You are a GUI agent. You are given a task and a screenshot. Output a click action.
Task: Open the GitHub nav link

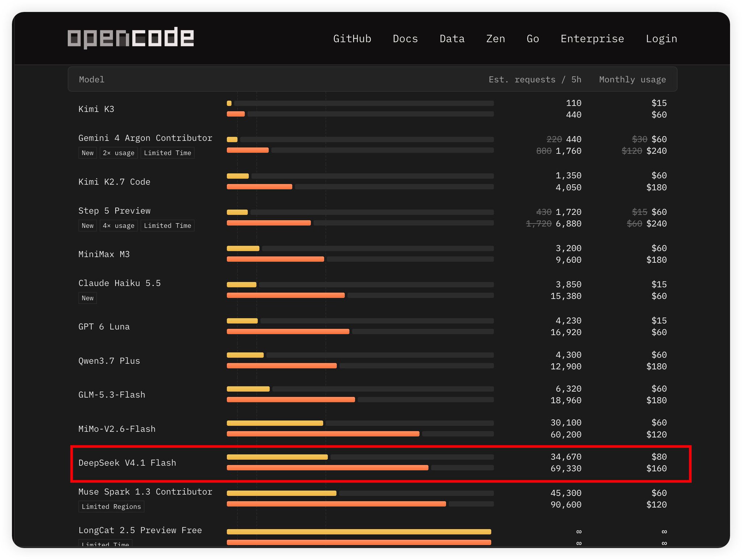point(352,39)
